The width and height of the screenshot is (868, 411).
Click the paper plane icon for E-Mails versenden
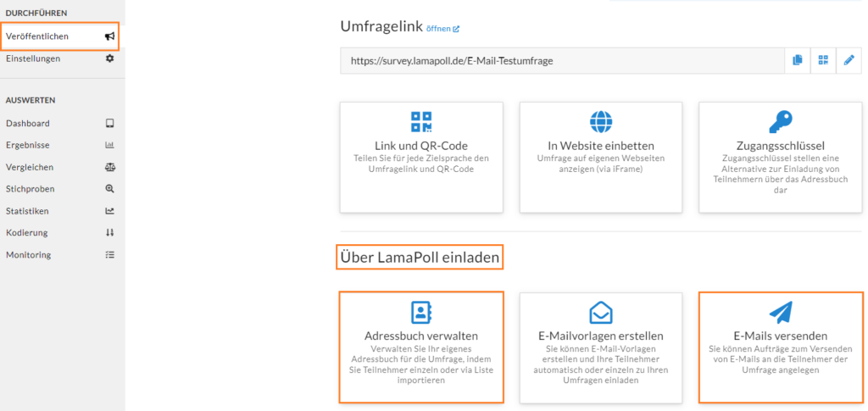pos(781,313)
